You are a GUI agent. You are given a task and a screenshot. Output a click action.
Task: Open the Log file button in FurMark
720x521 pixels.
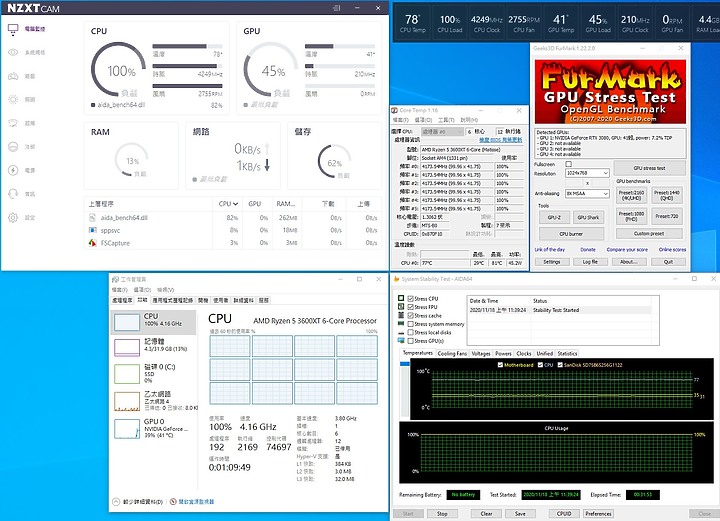pyautogui.click(x=590, y=262)
